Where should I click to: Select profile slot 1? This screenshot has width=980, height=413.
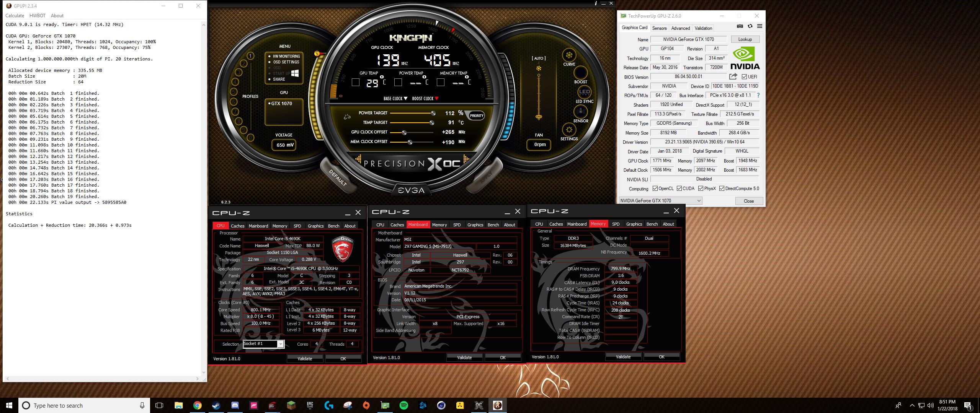tap(250, 56)
